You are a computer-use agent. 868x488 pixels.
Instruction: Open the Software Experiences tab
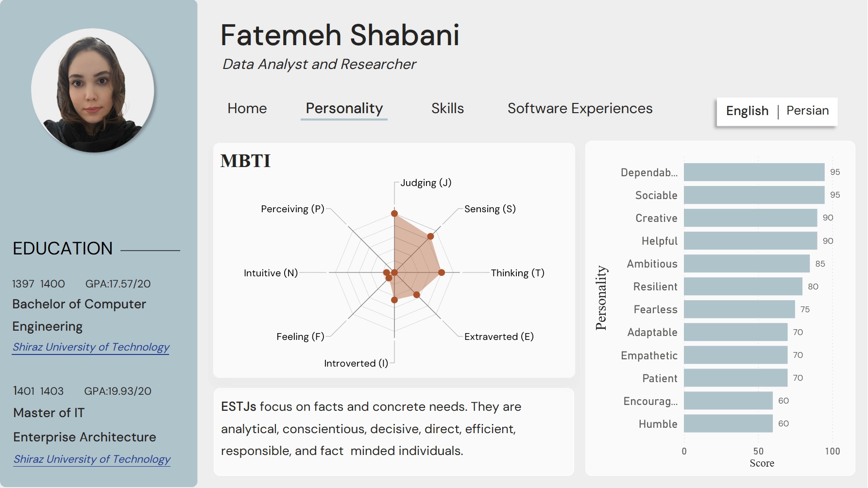[x=580, y=108]
